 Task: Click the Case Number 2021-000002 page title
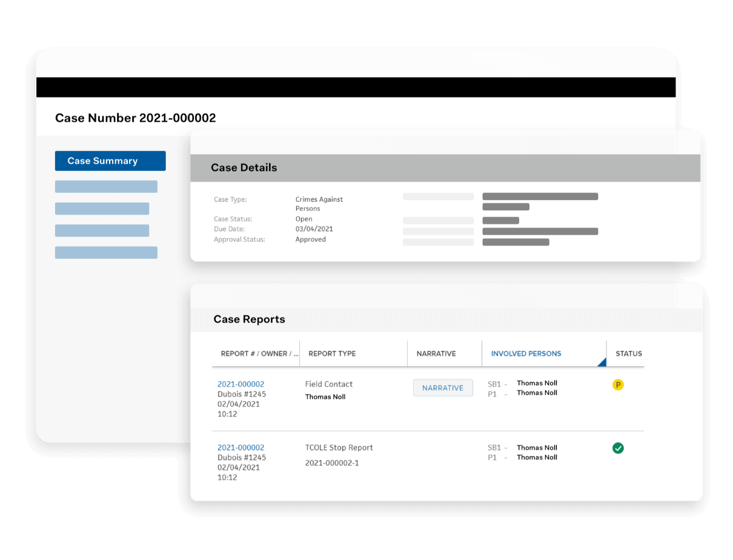[136, 118]
